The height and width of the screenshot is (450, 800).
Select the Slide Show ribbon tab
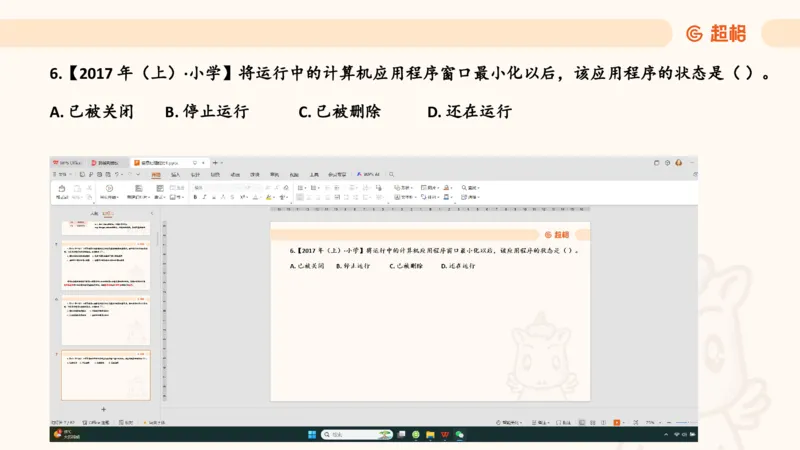pyautogui.click(x=255, y=174)
